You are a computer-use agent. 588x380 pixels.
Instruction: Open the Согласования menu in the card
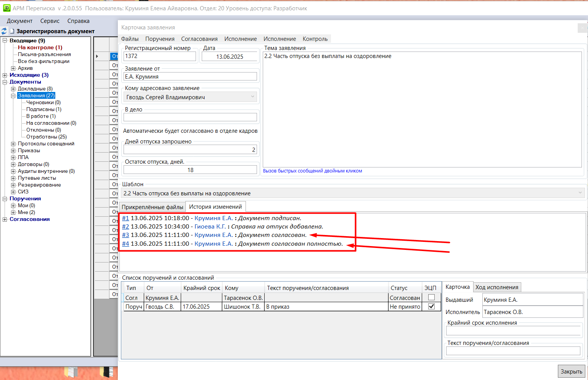tap(199, 39)
